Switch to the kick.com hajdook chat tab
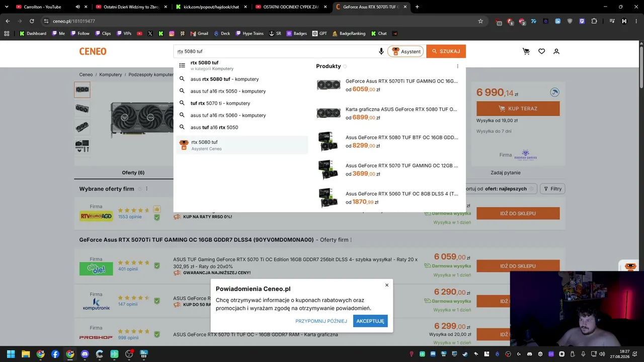Screen dimensions: 644x362 click(211, 7)
